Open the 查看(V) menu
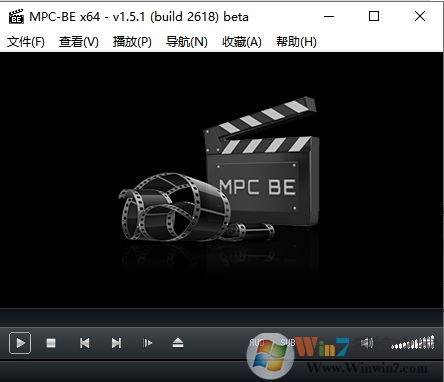 (79, 42)
